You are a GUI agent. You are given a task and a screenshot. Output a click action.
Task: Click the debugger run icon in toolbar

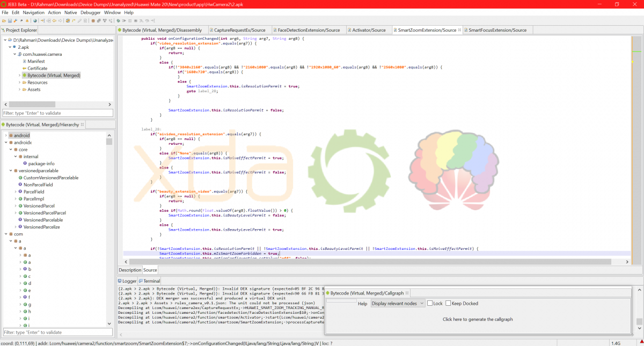tap(124, 21)
